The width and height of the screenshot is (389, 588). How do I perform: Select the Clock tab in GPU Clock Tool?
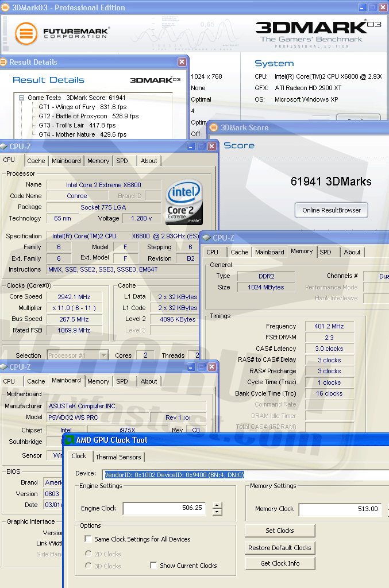tap(79, 456)
